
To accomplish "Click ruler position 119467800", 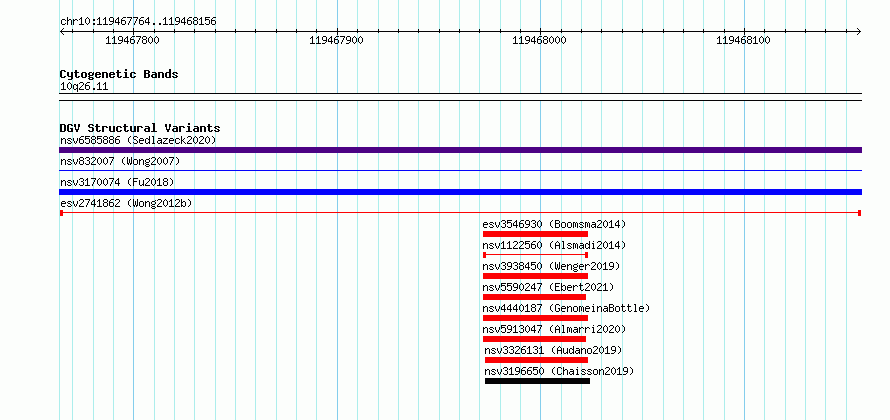I will click(x=132, y=40).
